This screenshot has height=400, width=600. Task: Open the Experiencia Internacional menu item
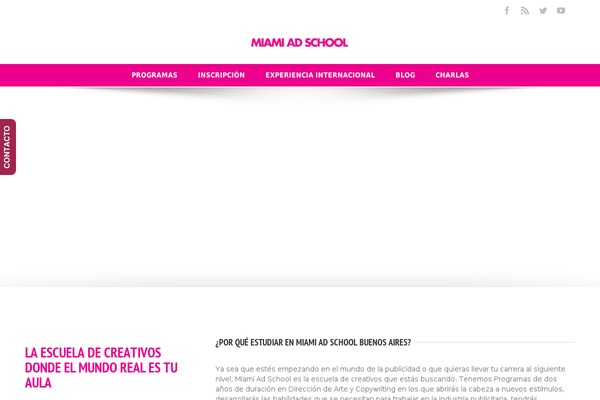(320, 75)
